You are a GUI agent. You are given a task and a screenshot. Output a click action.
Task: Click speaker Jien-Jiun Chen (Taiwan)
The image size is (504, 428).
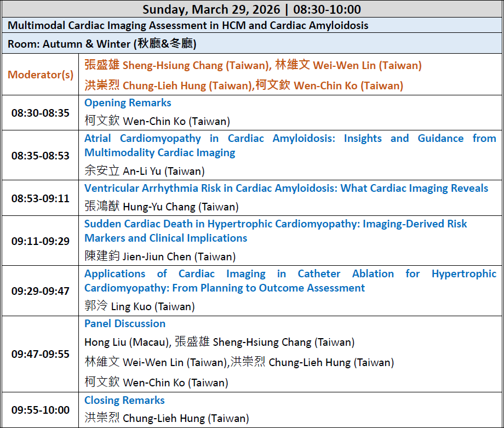tap(160, 256)
